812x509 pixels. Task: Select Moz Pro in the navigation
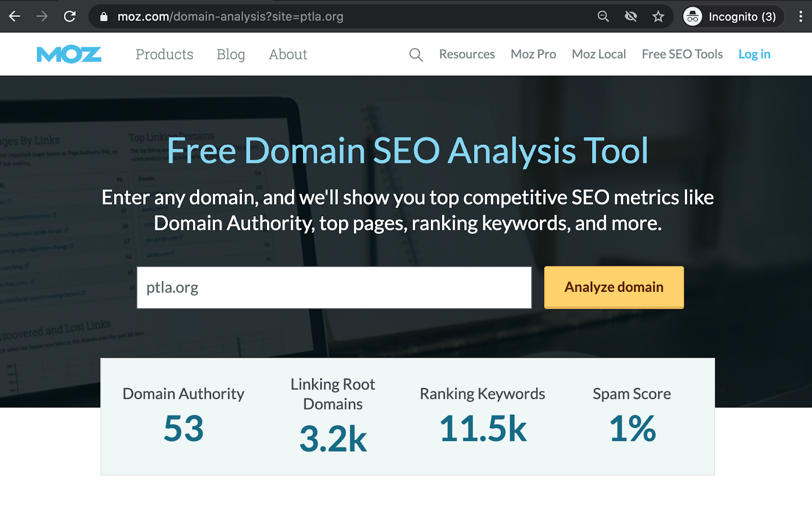533,54
